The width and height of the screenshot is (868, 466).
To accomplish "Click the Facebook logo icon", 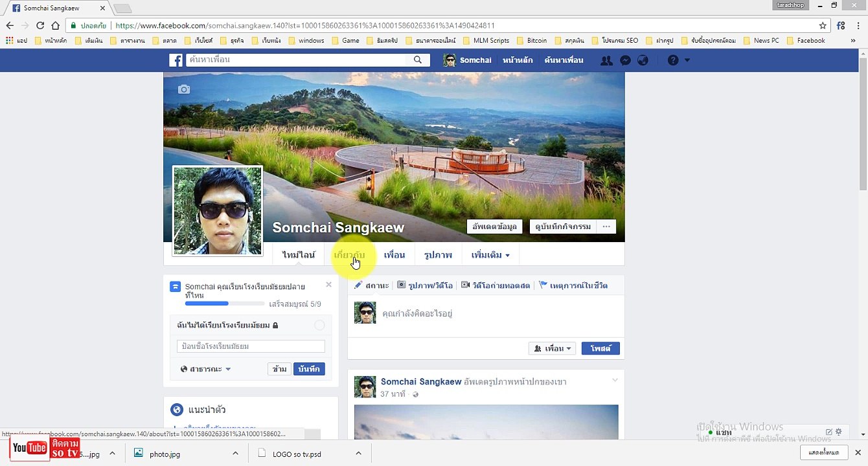I will pyautogui.click(x=176, y=60).
